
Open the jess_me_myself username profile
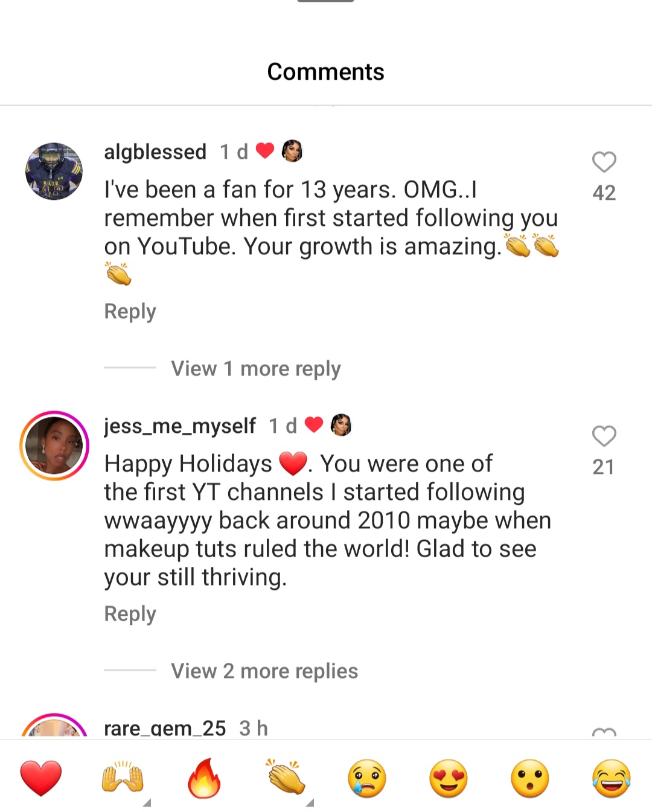click(x=180, y=426)
